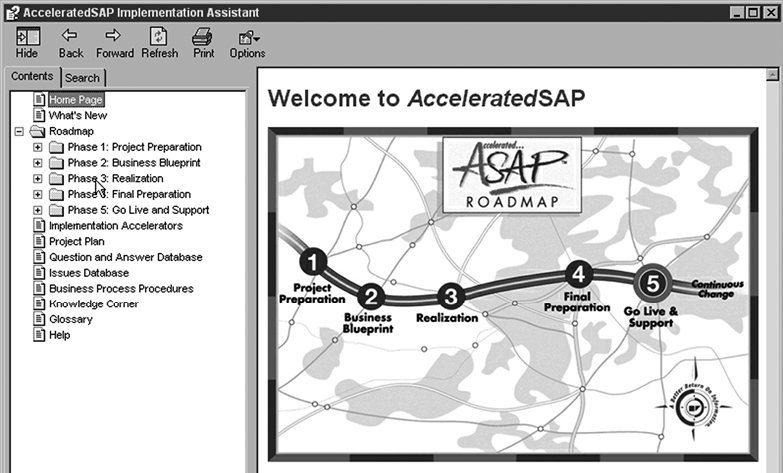Click the Home Page document icon
The height and width of the screenshot is (473, 783).
(x=39, y=99)
